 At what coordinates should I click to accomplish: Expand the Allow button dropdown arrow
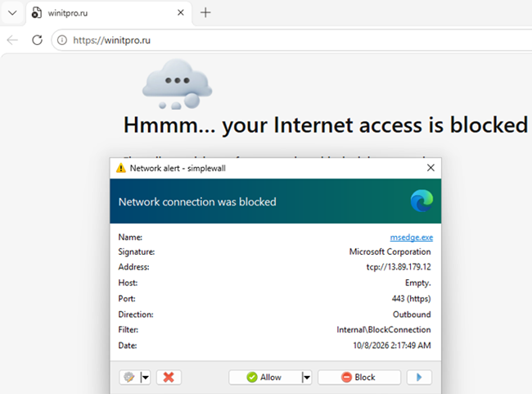point(306,377)
